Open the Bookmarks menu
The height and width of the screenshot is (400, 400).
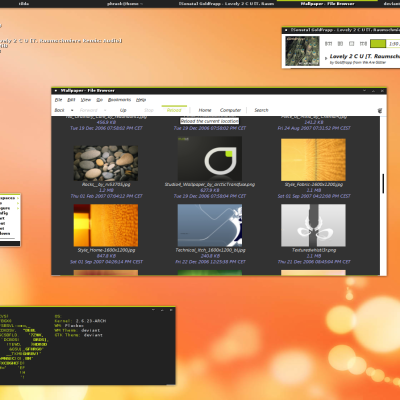point(119,100)
